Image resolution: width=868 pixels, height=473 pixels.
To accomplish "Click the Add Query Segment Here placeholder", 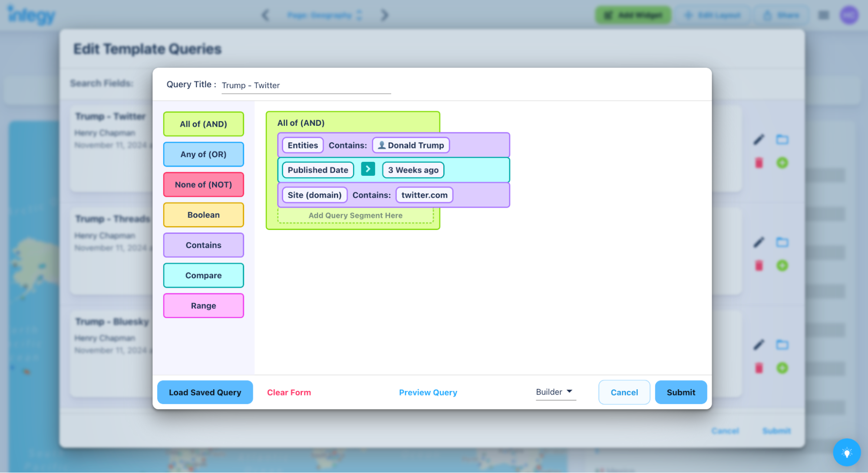I will point(355,216).
